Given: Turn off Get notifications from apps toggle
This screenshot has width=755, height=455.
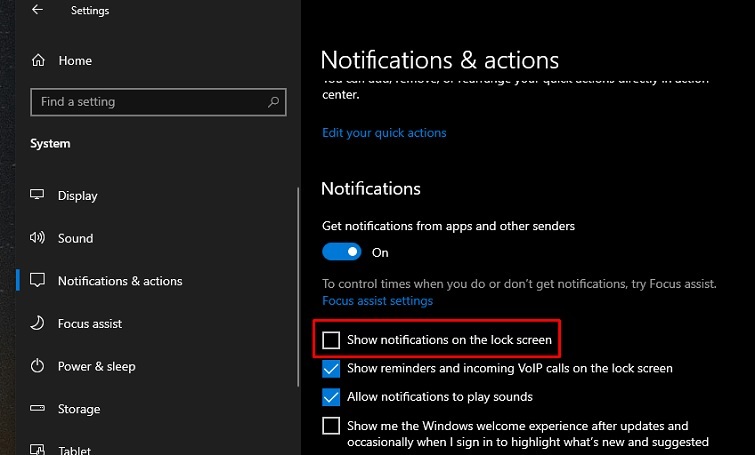Looking at the screenshot, I should tap(341, 253).
